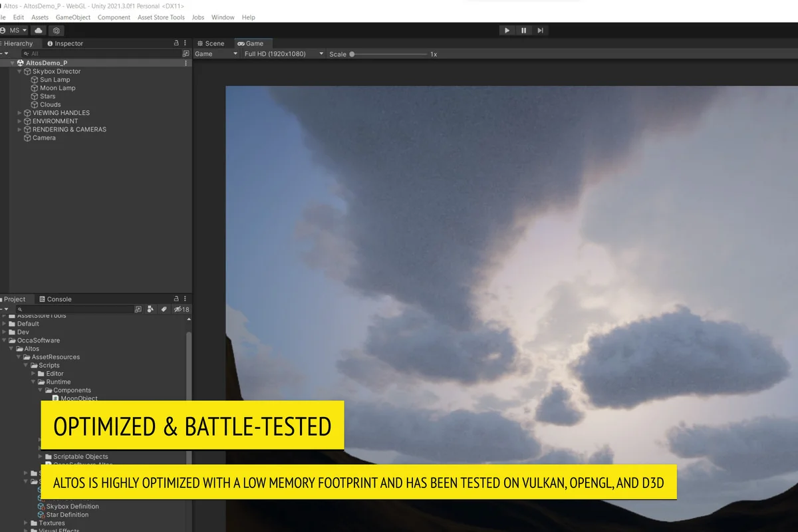The height and width of the screenshot is (532, 798).
Task: Click the Unity Version Control icon
Action: pyautogui.click(x=57, y=31)
